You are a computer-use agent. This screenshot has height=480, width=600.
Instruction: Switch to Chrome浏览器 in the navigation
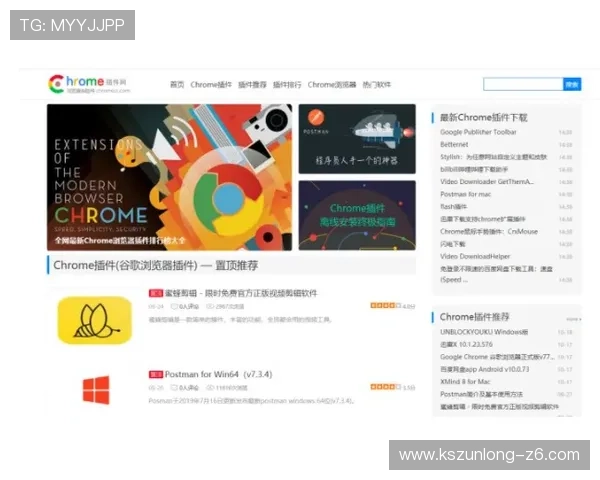pyautogui.click(x=331, y=85)
